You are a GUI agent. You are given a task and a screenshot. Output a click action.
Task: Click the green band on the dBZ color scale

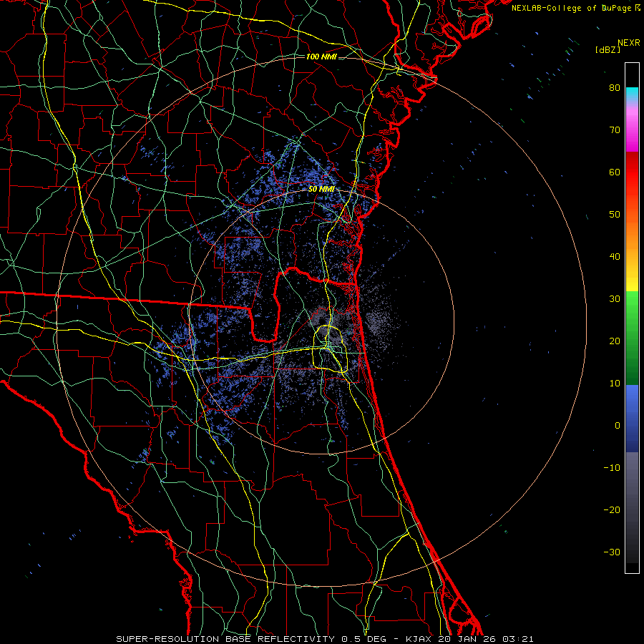[632, 338]
